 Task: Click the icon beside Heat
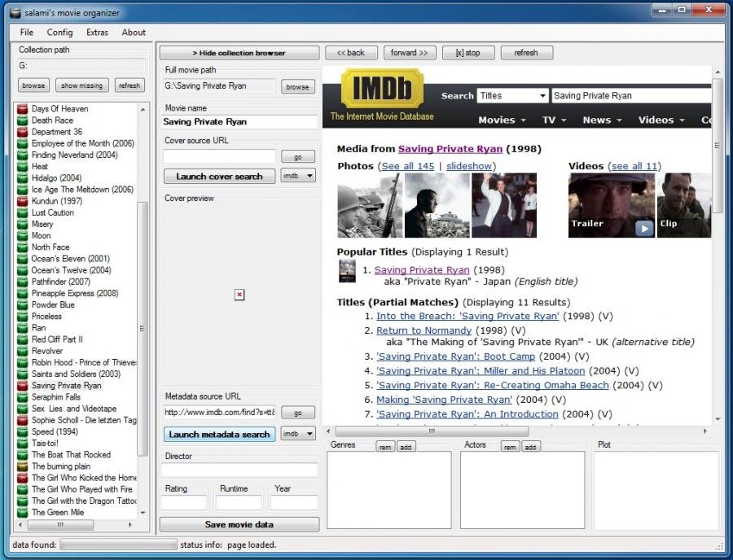click(x=23, y=167)
